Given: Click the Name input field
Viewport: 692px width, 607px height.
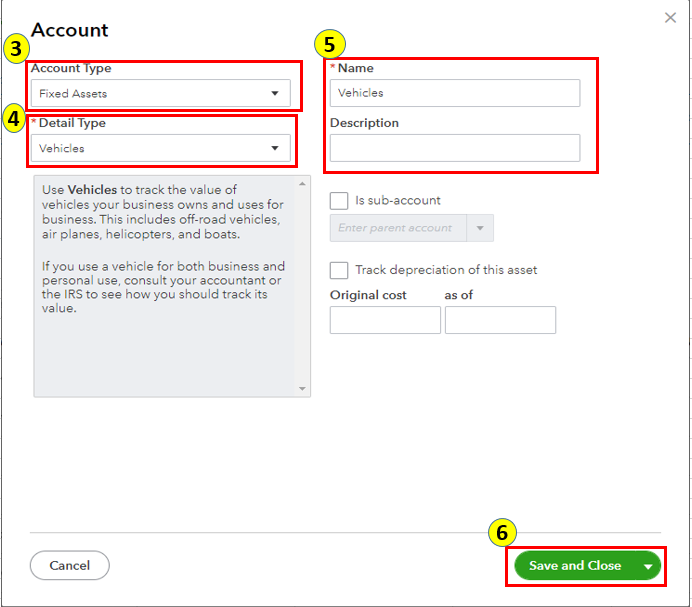Looking at the screenshot, I should coord(455,93).
